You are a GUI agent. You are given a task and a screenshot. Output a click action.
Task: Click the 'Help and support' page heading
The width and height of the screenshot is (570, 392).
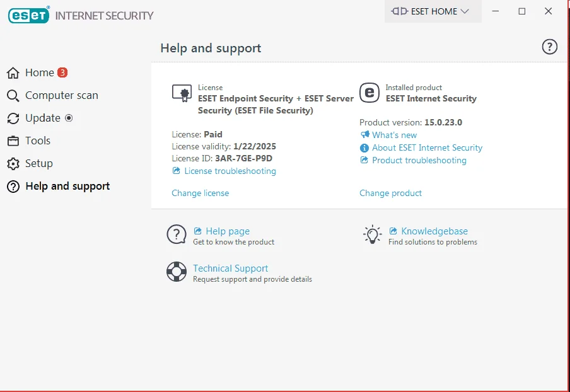tap(211, 49)
